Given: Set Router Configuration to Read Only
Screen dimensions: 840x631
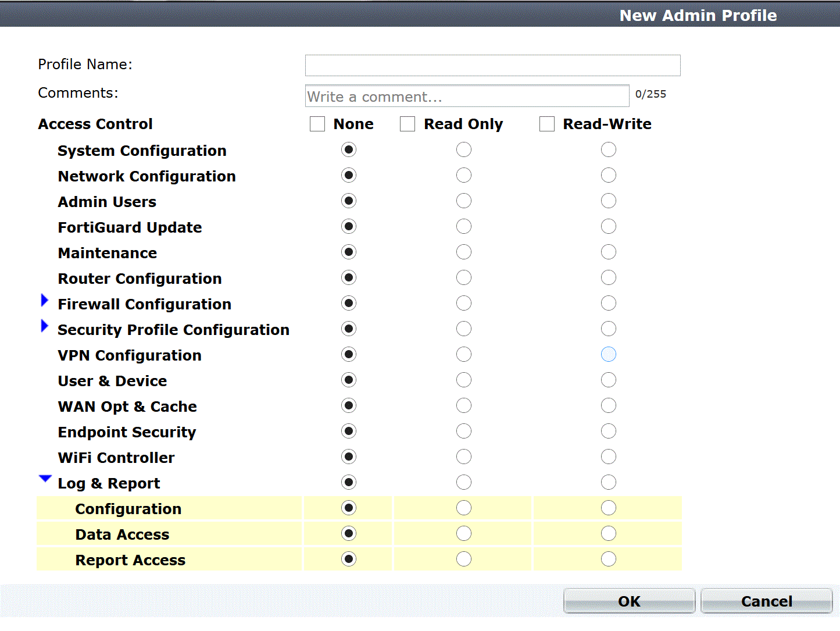Looking at the screenshot, I should (464, 278).
